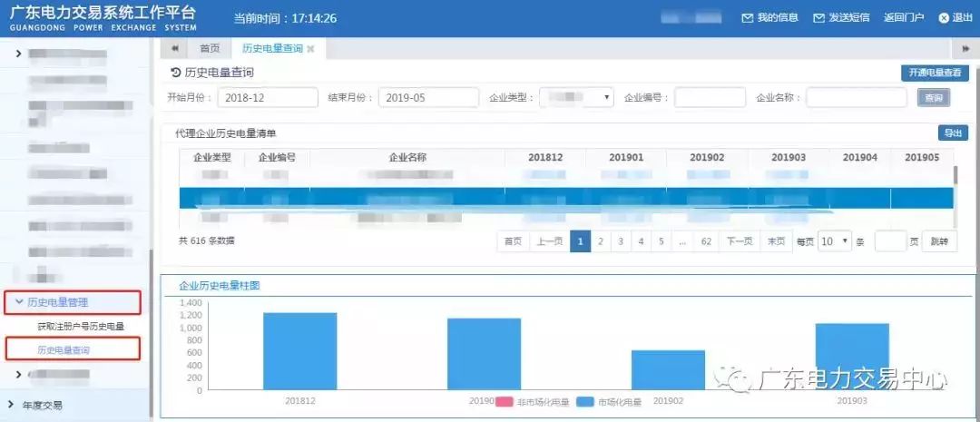Click the 我的信息 envelope icon

(748, 18)
